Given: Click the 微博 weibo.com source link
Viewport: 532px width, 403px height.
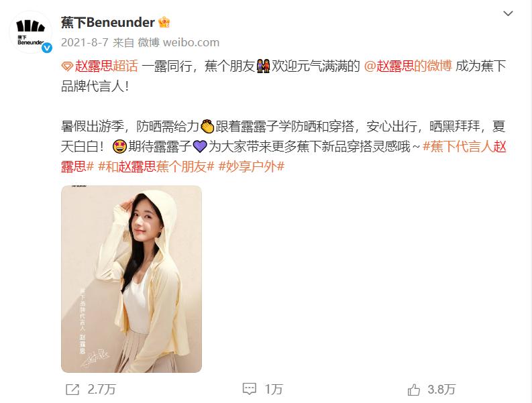Looking at the screenshot, I should click(x=179, y=42).
